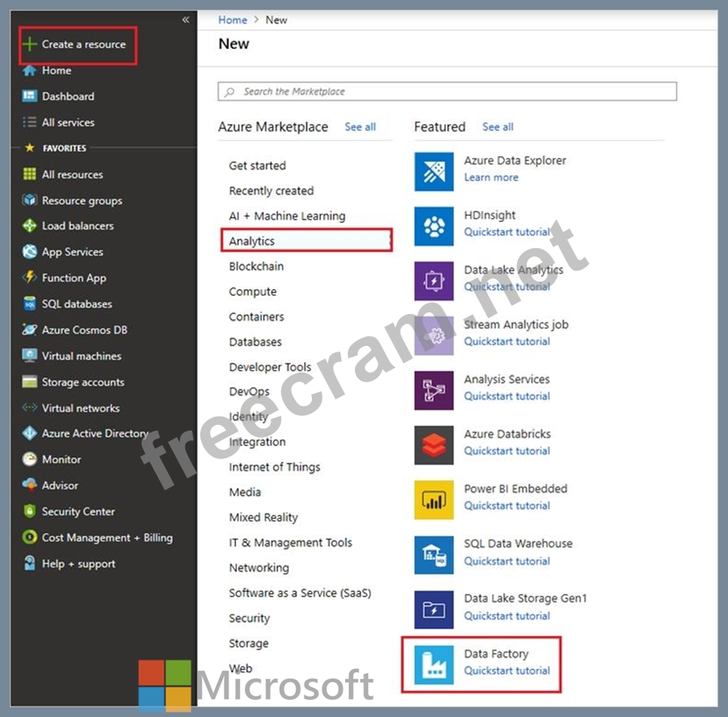This screenshot has height=717, width=728.
Task: Open Quickstart tutorial under Azure Databricks
Action: click(x=507, y=451)
